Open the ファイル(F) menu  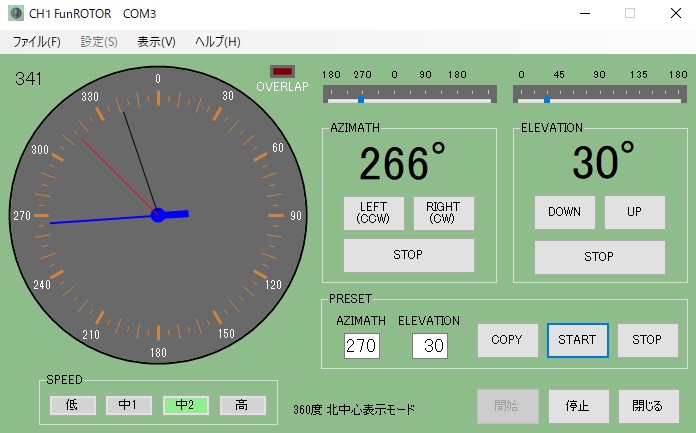pos(36,42)
